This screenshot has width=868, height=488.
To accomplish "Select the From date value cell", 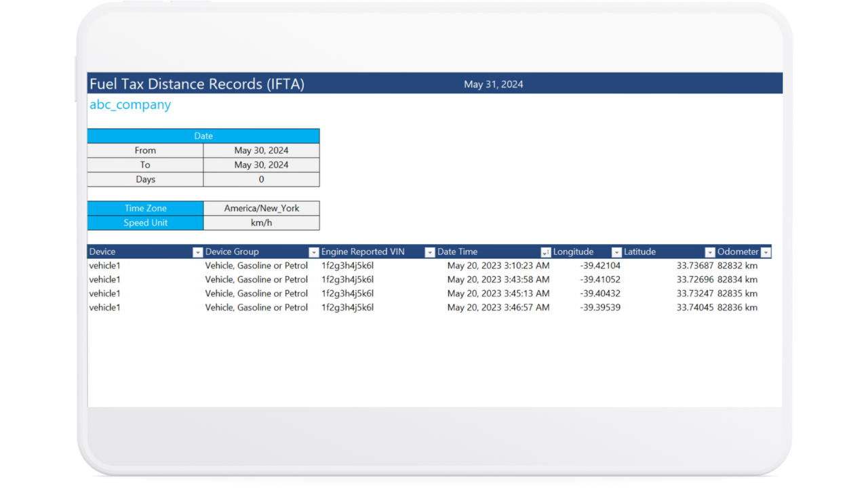I will click(262, 150).
